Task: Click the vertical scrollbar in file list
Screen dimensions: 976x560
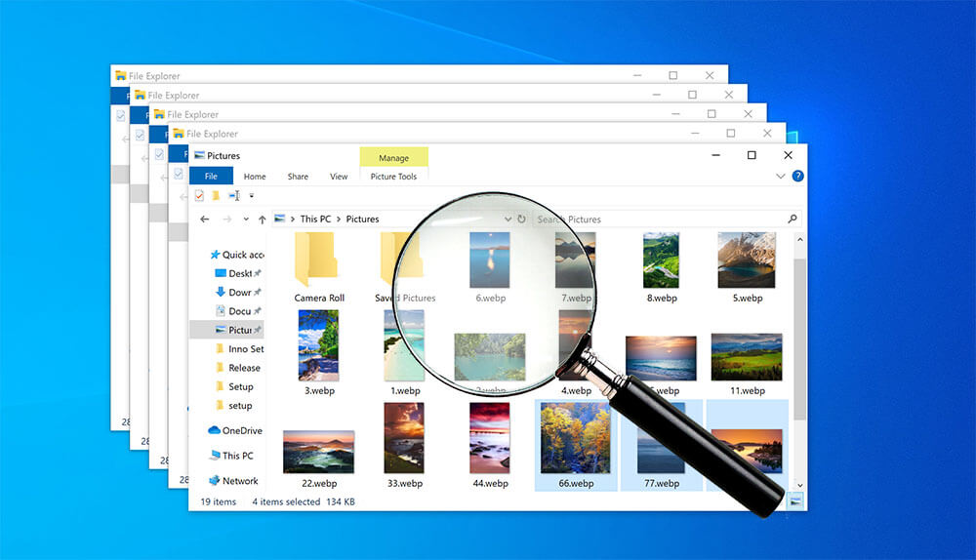Action: pos(799,322)
